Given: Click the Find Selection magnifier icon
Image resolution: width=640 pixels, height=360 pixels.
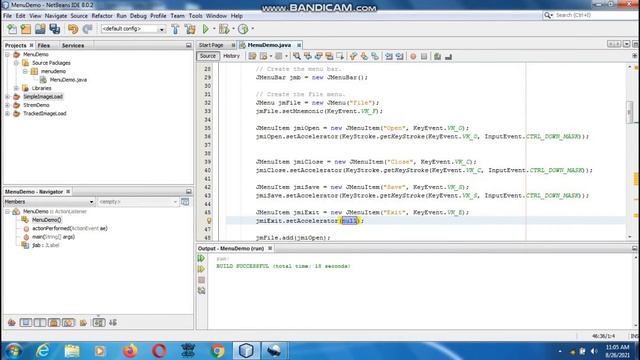Looking at the screenshot, I should [297, 56].
